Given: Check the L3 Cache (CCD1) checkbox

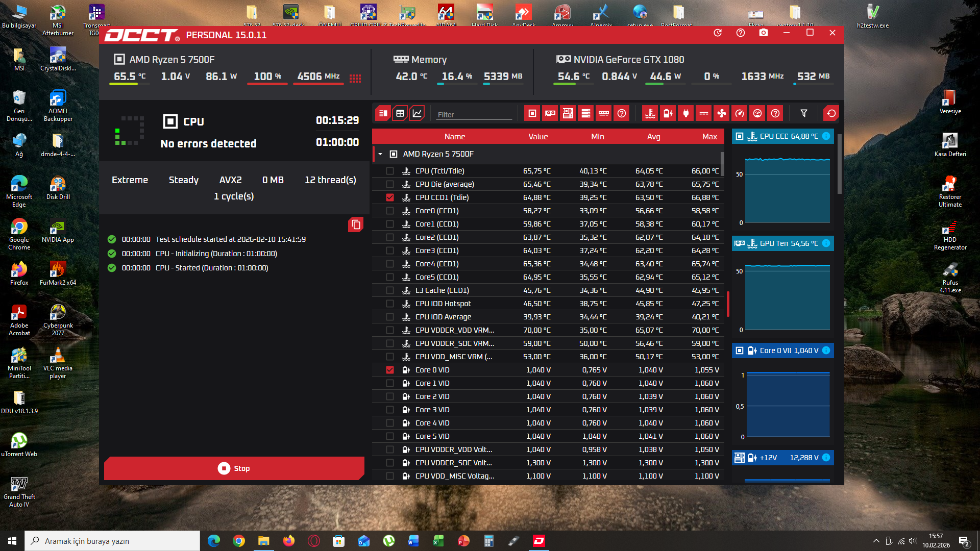Looking at the screenshot, I should point(390,290).
